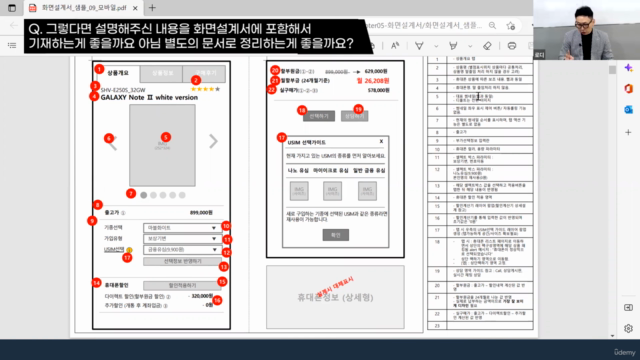This screenshot has height=360, width=640.
Task: Click the 상담하기 button
Action: tap(354, 116)
